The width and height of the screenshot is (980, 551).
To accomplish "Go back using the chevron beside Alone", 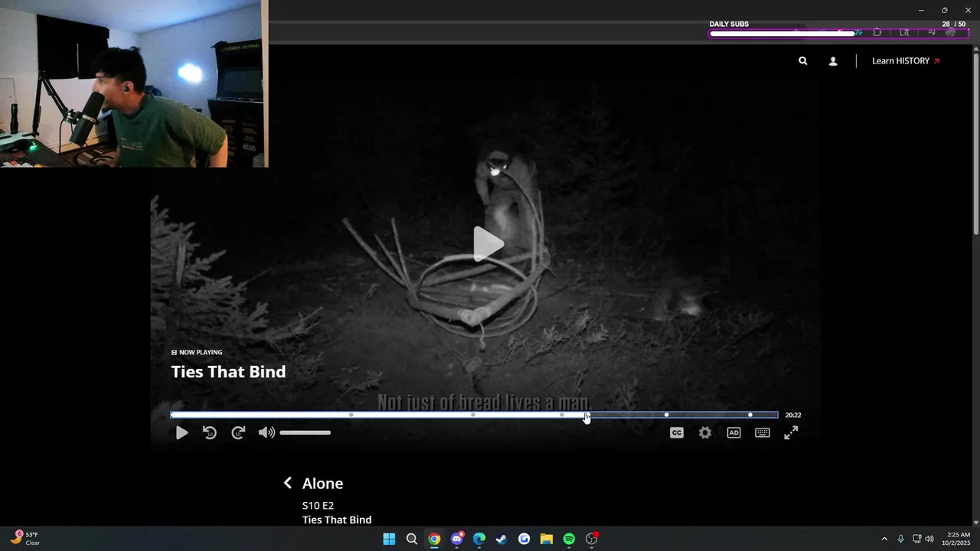I will (x=288, y=483).
